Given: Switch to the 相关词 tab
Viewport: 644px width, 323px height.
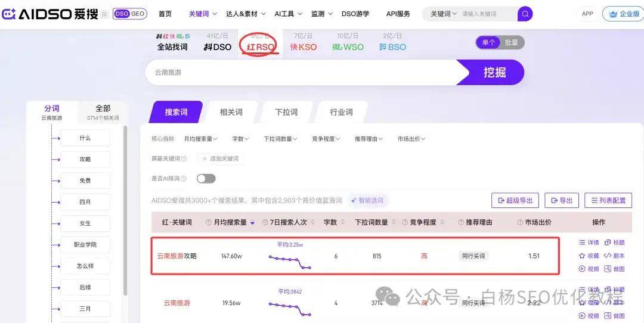Looking at the screenshot, I should 231,112.
